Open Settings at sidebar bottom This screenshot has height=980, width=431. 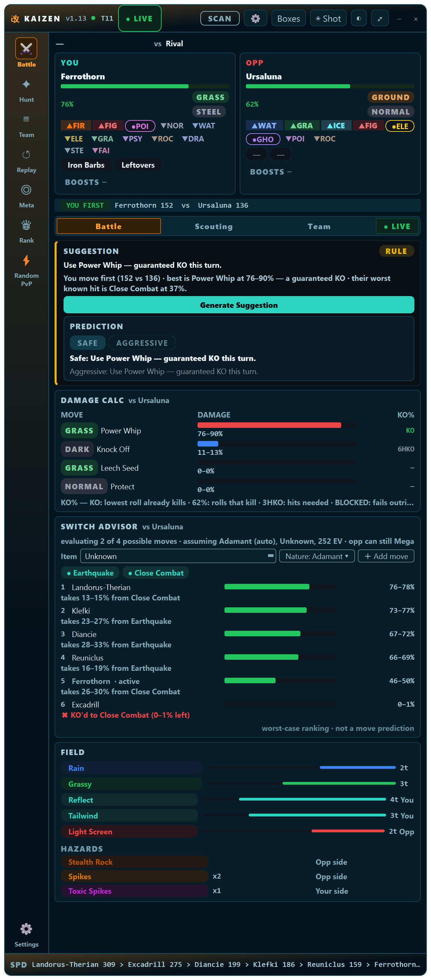pyautogui.click(x=26, y=935)
